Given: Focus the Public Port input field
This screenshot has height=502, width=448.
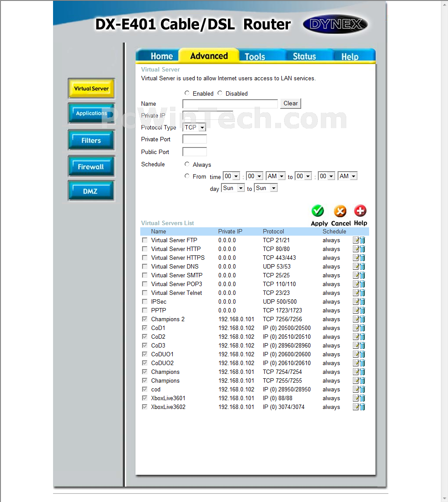Looking at the screenshot, I should tap(195, 152).
